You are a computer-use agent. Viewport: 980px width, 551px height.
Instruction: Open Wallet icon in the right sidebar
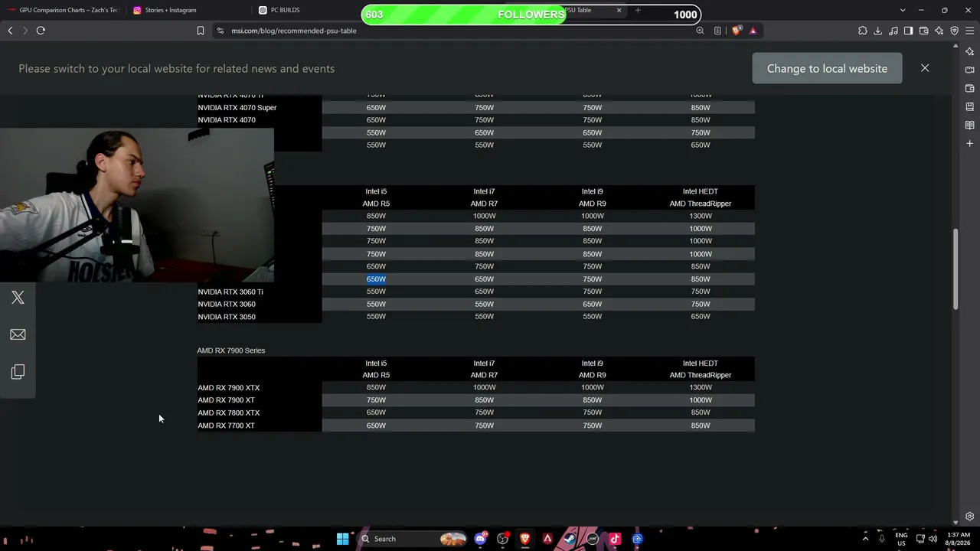click(x=969, y=88)
